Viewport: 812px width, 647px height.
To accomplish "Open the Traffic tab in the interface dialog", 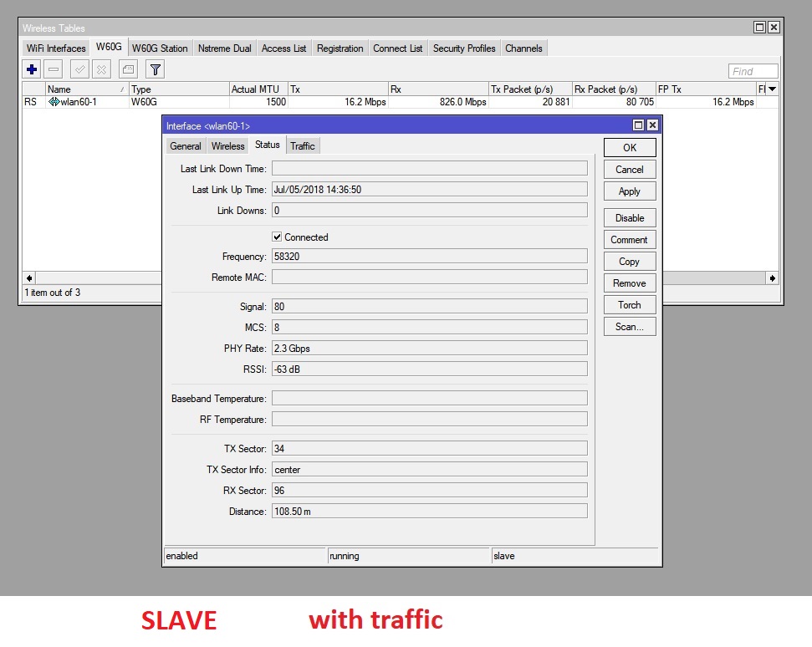I will tap(303, 145).
